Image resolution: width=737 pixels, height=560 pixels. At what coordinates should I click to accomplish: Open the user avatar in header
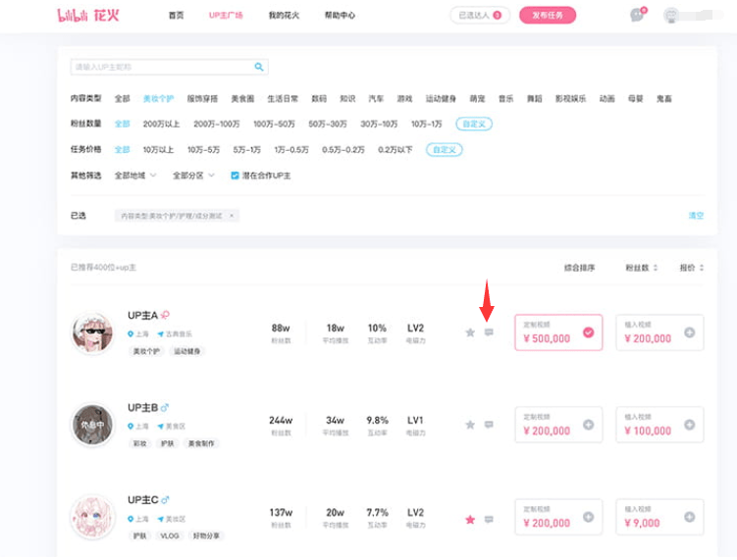click(671, 15)
